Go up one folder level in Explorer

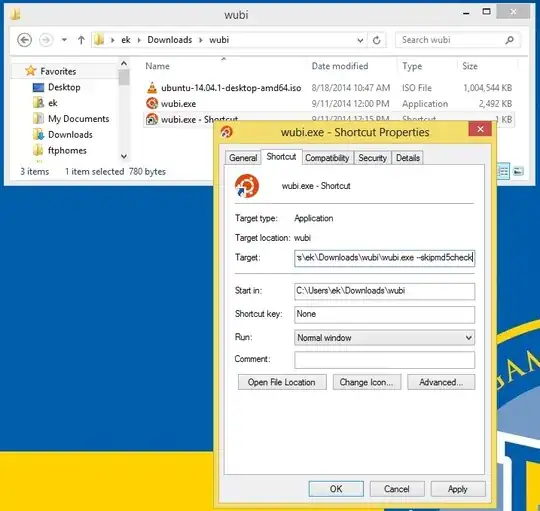81,40
